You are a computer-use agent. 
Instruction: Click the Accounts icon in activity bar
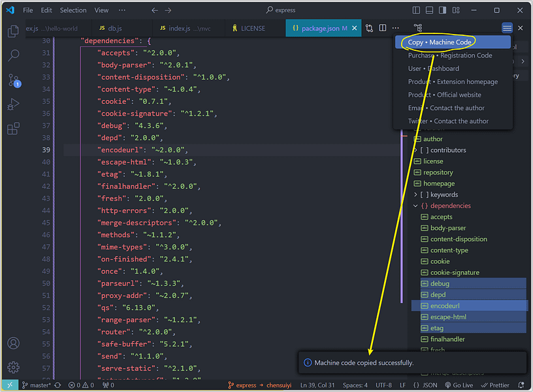pyautogui.click(x=13, y=343)
